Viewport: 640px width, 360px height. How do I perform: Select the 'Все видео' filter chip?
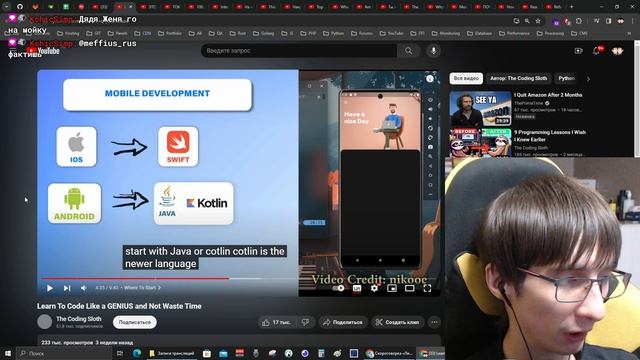pyautogui.click(x=466, y=78)
